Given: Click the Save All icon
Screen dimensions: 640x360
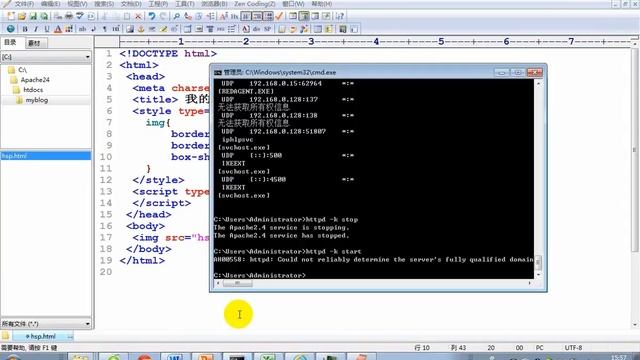Looking at the screenshot, I should click(x=44, y=16).
